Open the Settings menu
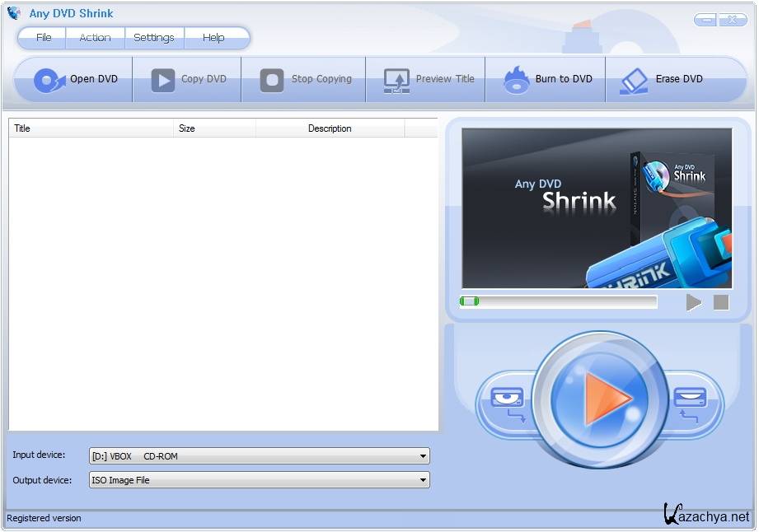Screen dimensions: 759x532 pyautogui.click(x=154, y=38)
